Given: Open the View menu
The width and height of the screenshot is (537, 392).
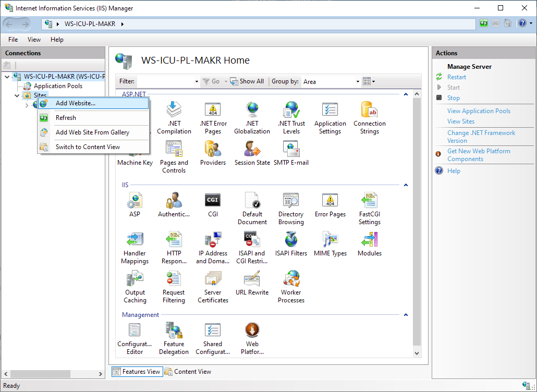Looking at the screenshot, I should [x=34, y=40].
